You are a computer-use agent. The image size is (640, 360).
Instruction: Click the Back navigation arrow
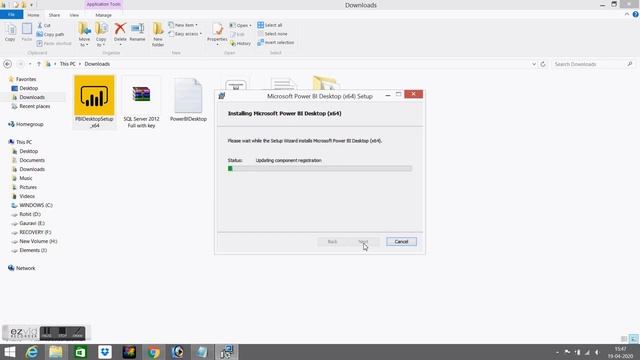point(7,64)
